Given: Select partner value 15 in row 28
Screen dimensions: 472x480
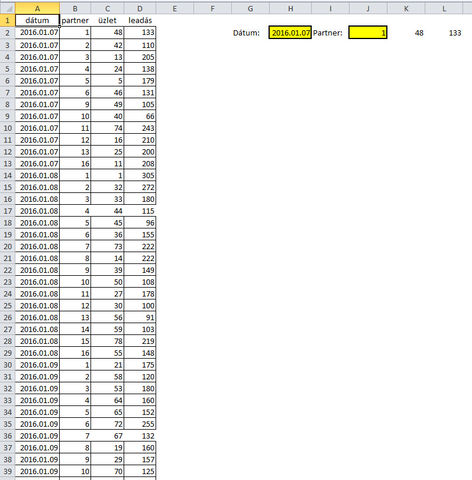Looking at the screenshot, I should point(75,341).
